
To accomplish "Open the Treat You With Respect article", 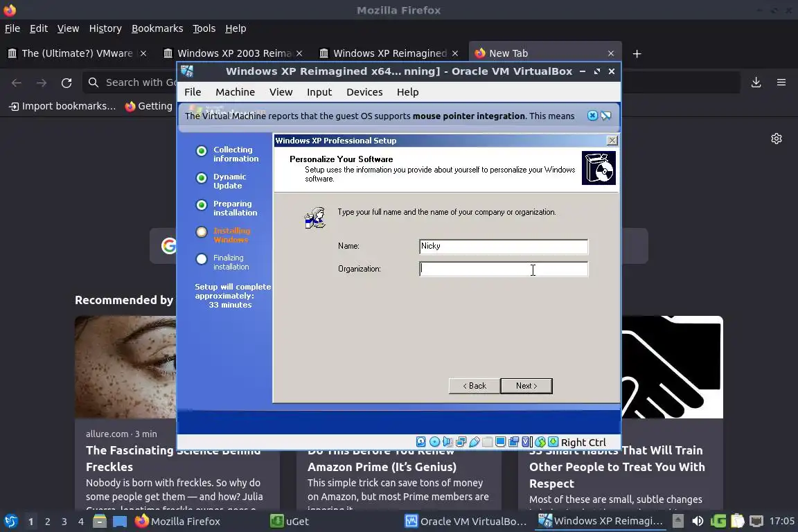I will point(617,467).
